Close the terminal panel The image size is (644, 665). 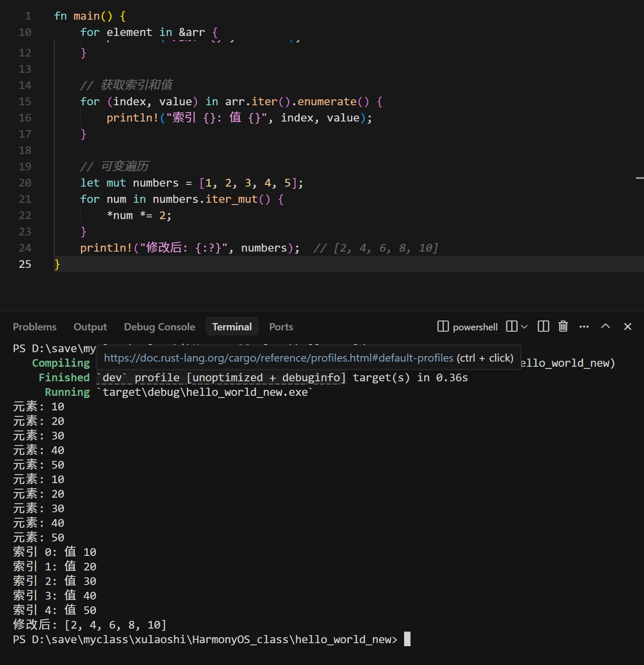pyautogui.click(x=628, y=327)
